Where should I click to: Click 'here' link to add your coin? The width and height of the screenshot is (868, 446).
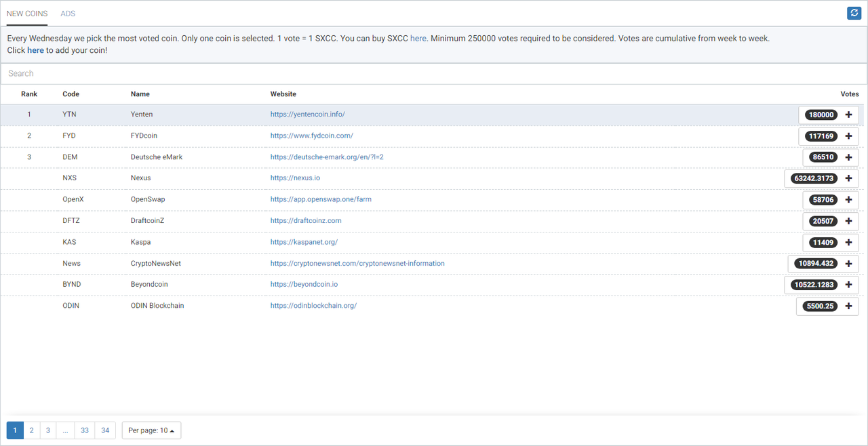[x=35, y=50]
